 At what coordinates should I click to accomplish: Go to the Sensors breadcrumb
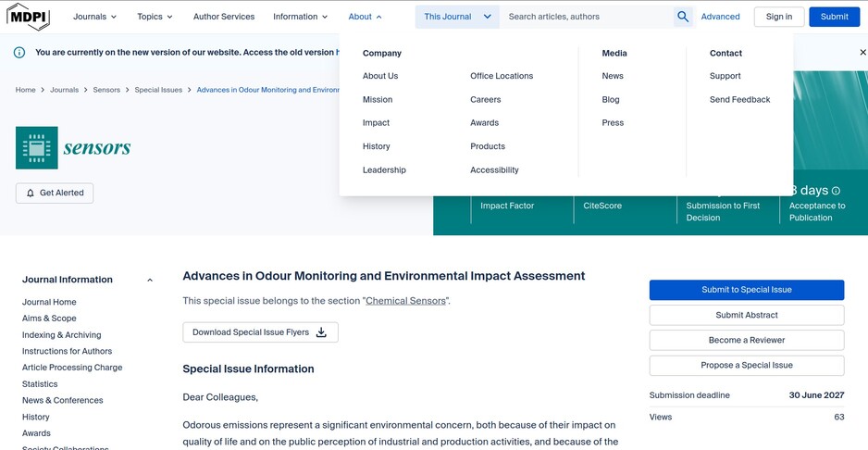pos(106,90)
